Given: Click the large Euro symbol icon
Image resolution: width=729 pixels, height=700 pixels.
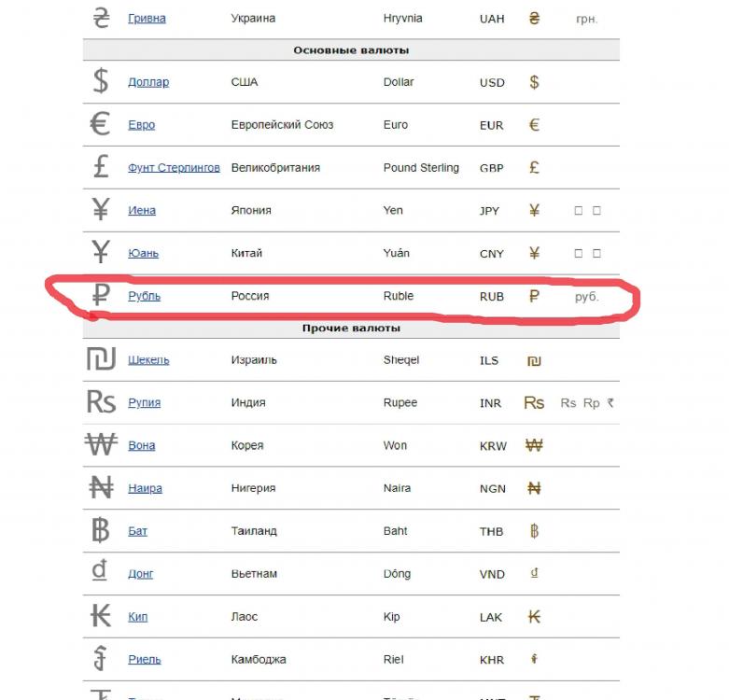Looking at the screenshot, I should coord(101,124).
